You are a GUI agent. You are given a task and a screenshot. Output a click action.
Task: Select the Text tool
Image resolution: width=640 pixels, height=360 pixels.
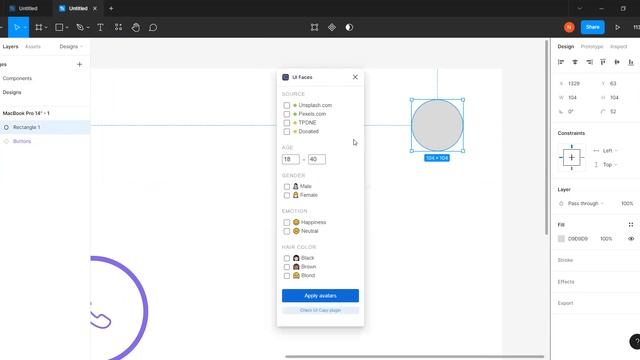(x=100, y=27)
